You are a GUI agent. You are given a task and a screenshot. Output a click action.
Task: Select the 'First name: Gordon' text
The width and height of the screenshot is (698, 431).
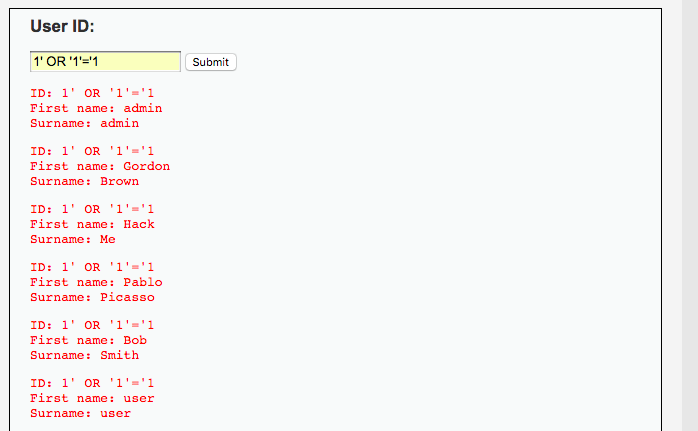click(100, 166)
